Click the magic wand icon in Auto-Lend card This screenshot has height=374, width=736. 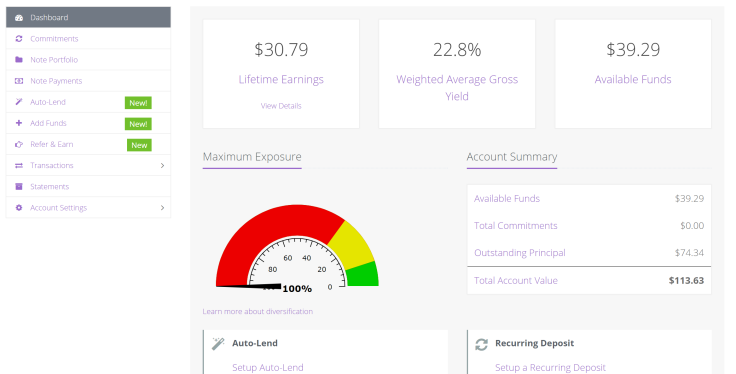tap(218, 343)
